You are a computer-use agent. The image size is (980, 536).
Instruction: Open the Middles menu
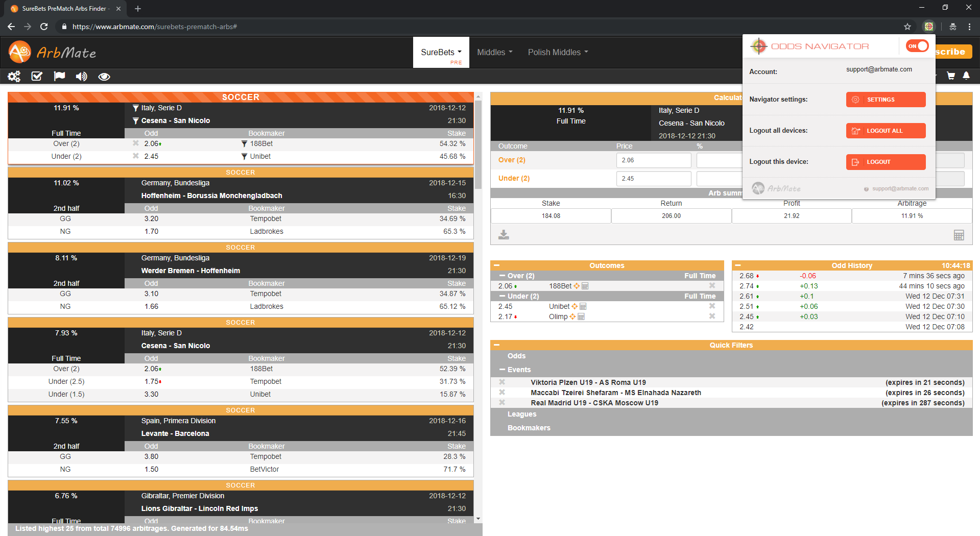click(x=494, y=52)
